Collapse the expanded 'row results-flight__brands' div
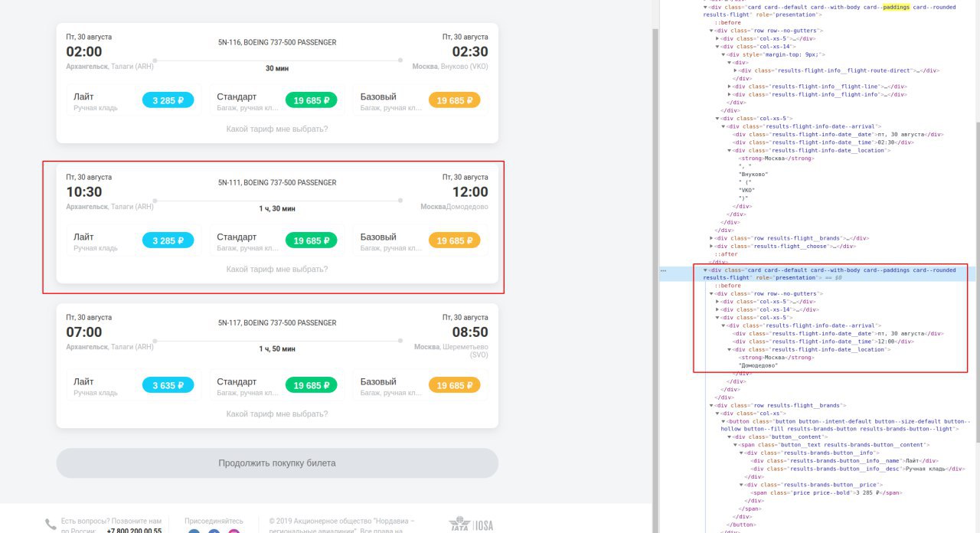980x533 pixels. (x=712, y=405)
